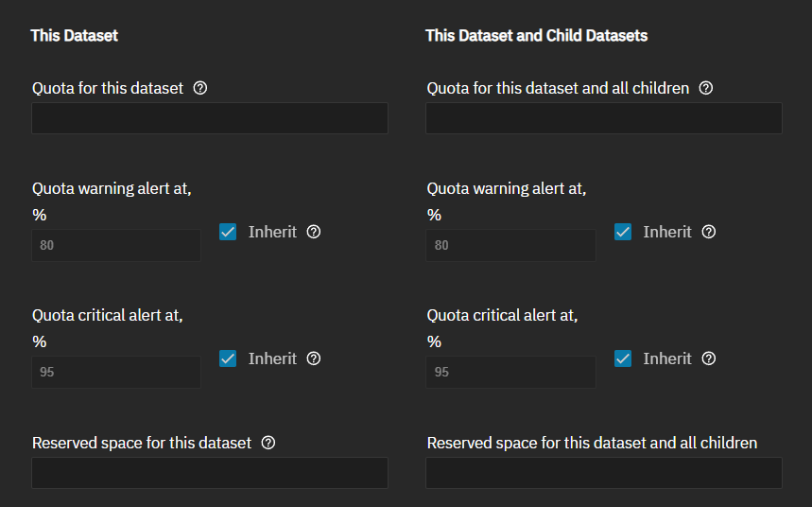
Task: View help for Reserved space for this dataset
Action: [x=268, y=443]
